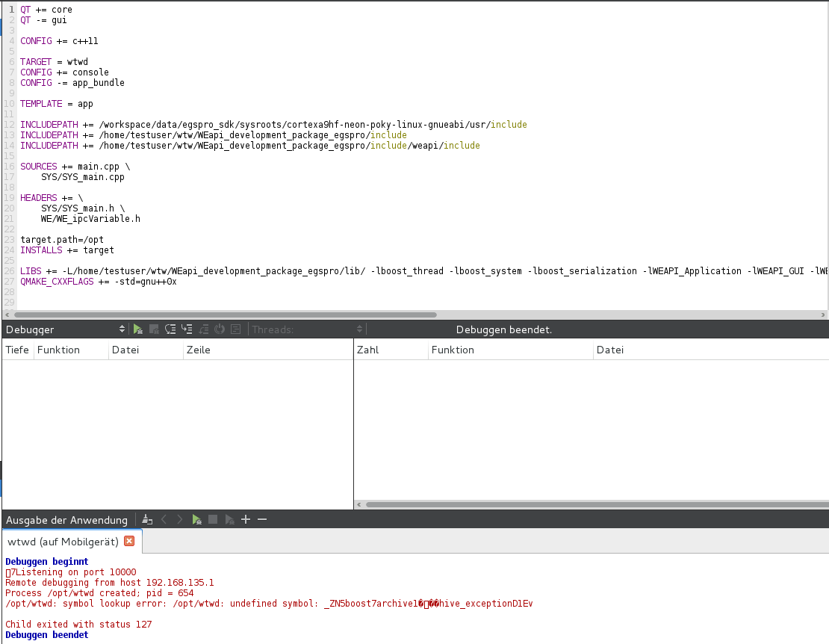
Task: Close the wtwd (auf Mobilgerät) tab
Action: click(x=129, y=541)
